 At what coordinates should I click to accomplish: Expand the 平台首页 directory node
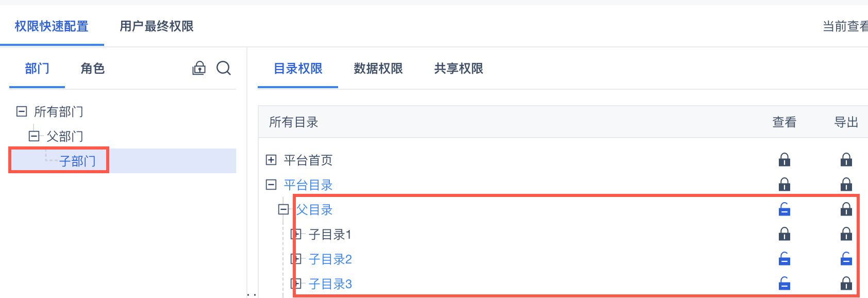pyautogui.click(x=271, y=160)
